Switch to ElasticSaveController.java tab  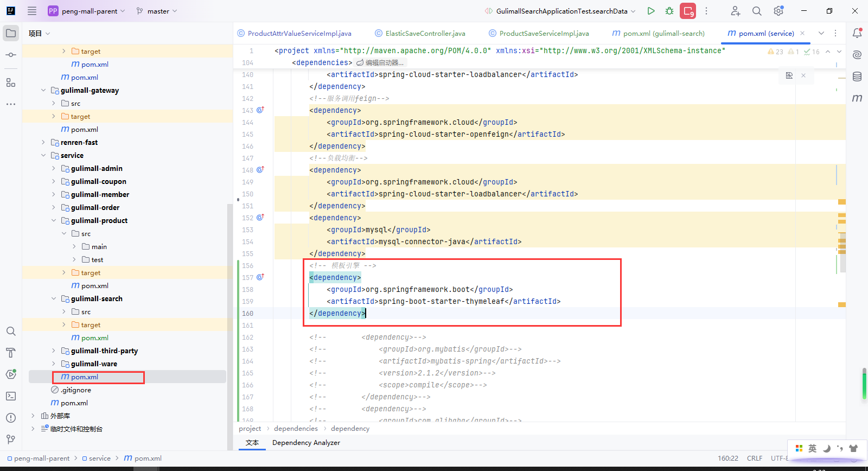420,33
